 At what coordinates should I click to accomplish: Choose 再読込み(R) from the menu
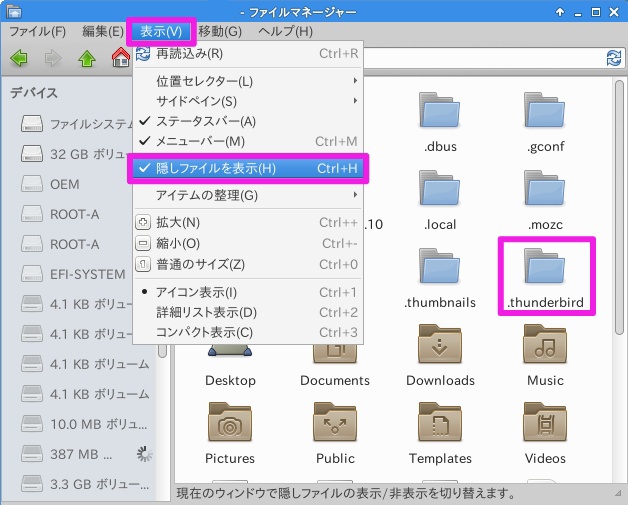click(248, 53)
